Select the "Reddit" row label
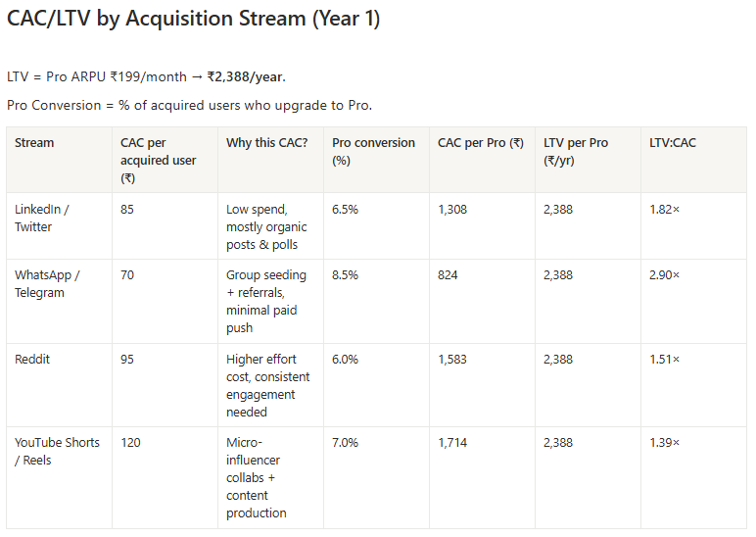Screen dimensions: 756x537 click(32, 359)
